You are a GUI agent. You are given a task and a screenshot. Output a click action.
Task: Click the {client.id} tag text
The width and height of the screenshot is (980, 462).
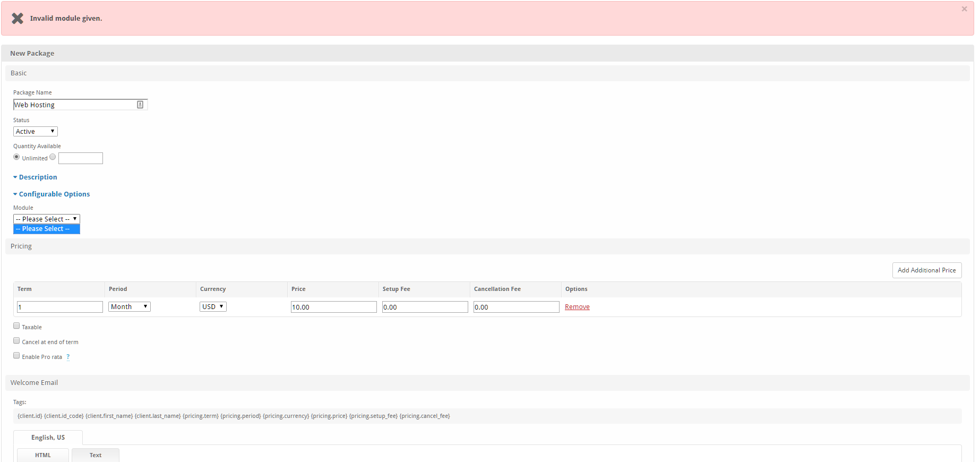[30, 416]
